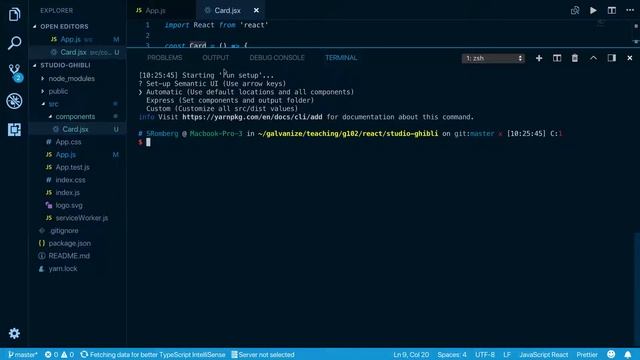Click the EXPLORER sidebar title

coord(56,10)
